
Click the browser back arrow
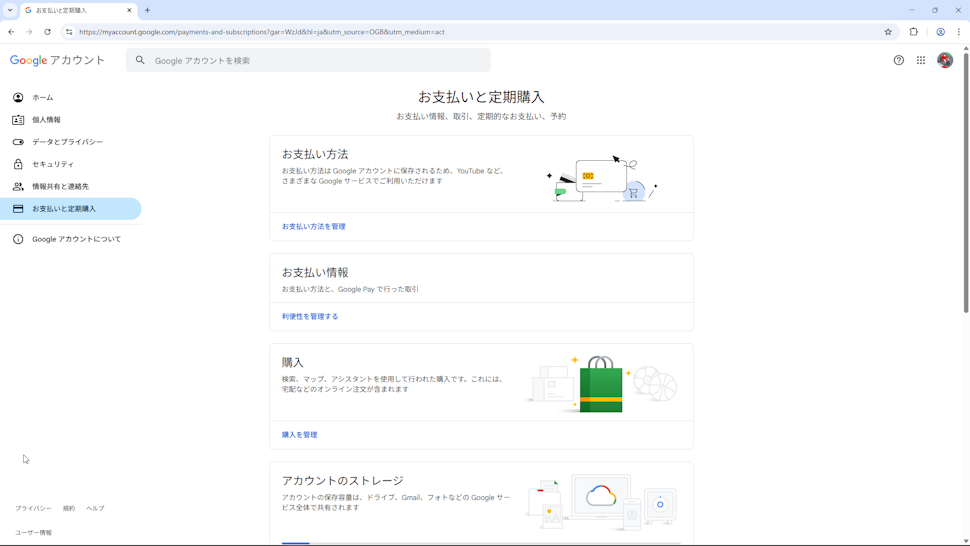(11, 32)
